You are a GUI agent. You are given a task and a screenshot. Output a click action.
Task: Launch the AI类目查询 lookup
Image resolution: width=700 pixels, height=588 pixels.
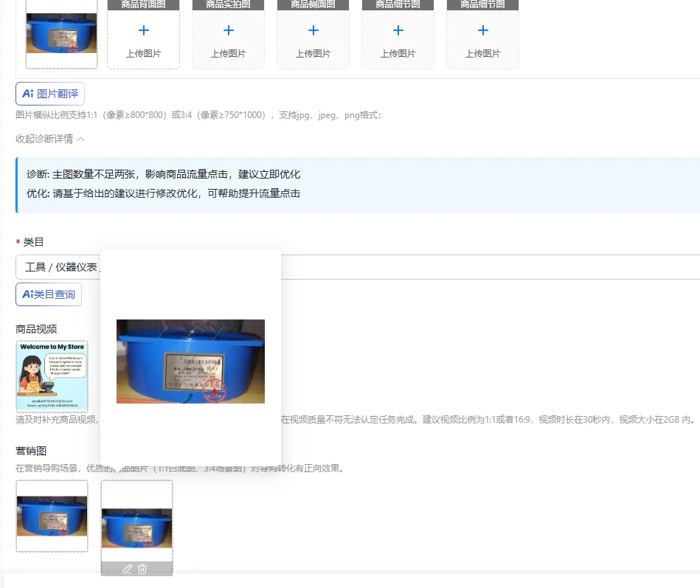pyautogui.click(x=49, y=294)
